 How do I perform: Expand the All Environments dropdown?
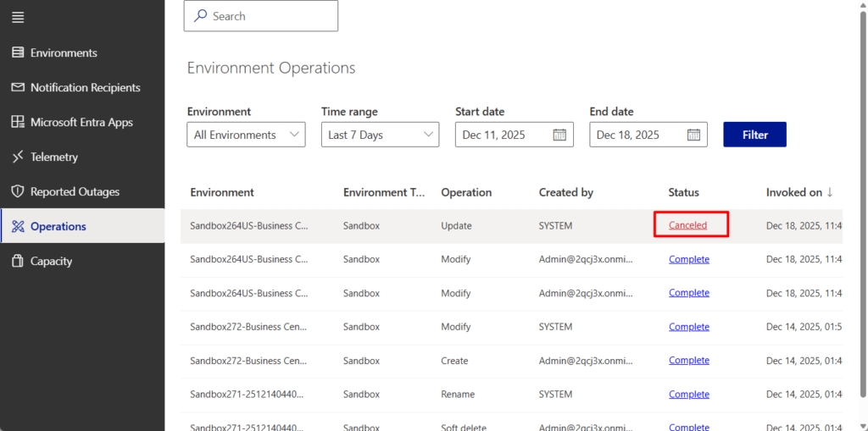click(246, 135)
